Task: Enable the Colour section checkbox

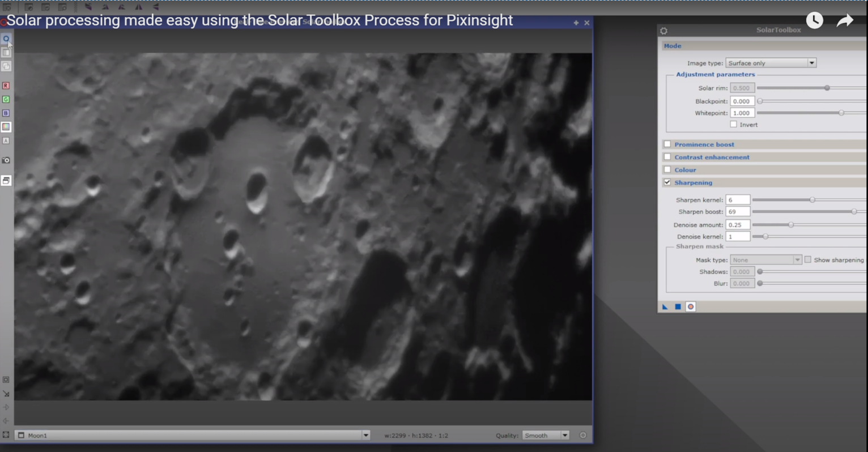Action: [667, 169]
